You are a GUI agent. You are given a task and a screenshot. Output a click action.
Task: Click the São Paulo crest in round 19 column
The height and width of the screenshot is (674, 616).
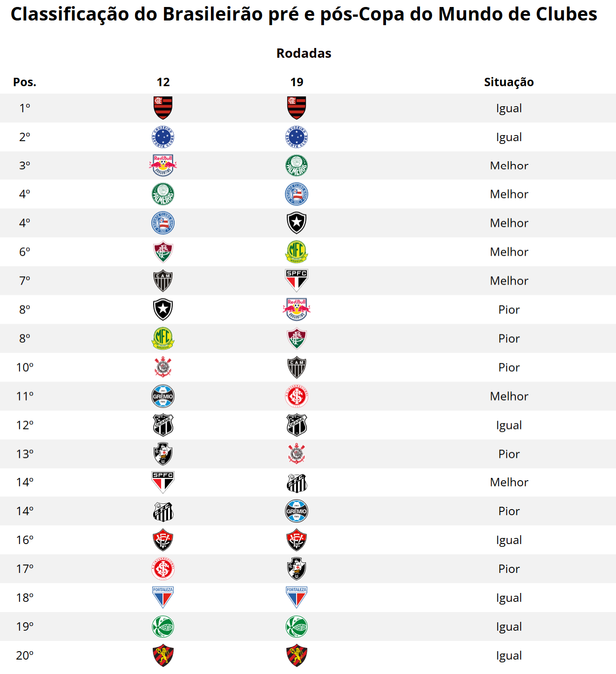point(297,280)
